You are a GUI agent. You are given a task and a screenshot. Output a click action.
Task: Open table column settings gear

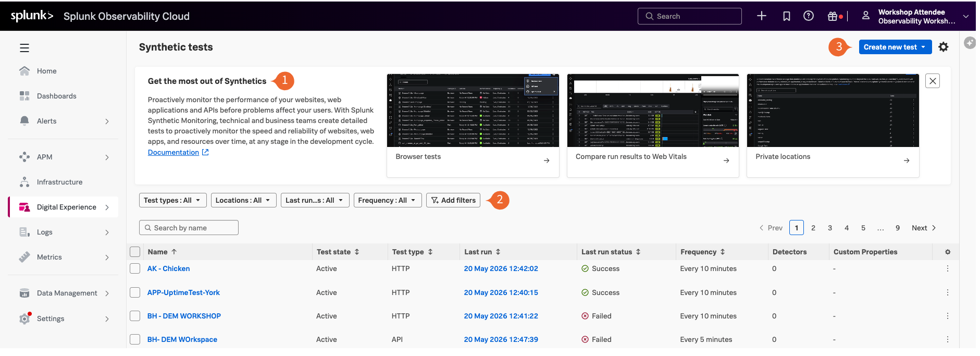(948, 252)
